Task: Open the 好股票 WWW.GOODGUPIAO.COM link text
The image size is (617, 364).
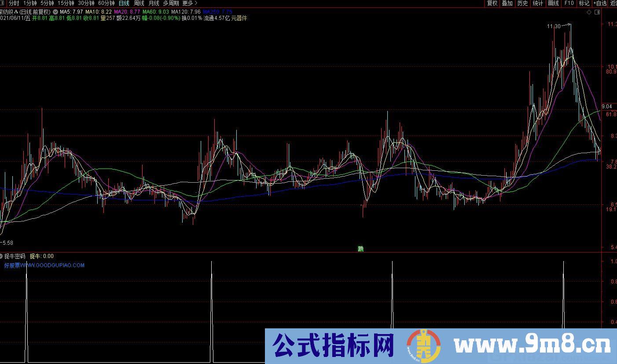Action: coord(44,265)
